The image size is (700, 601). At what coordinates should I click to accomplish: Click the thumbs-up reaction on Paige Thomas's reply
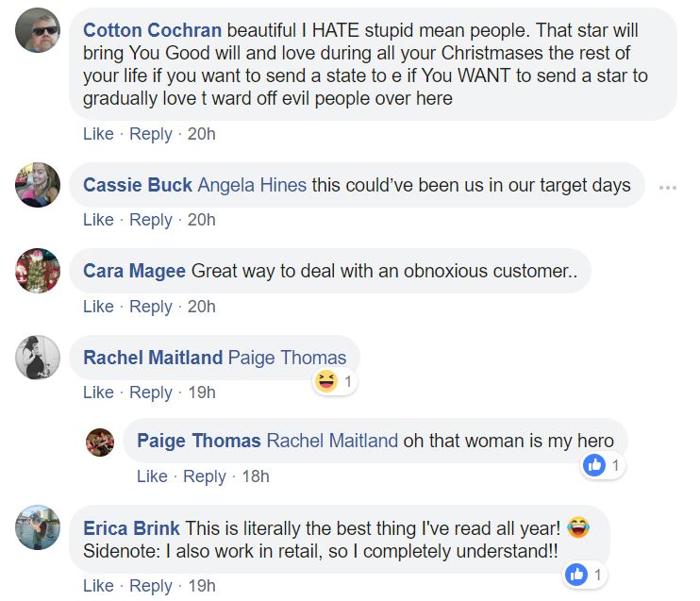click(594, 465)
